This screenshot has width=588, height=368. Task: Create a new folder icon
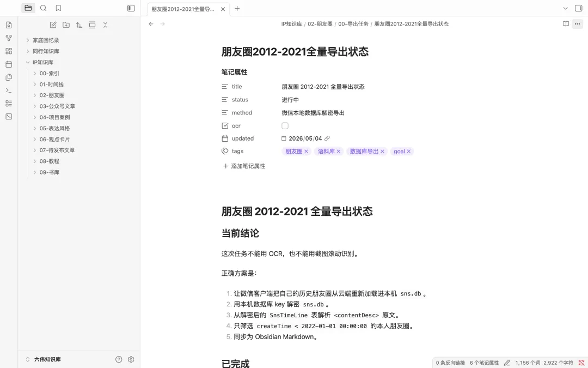click(x=66, y=25)
